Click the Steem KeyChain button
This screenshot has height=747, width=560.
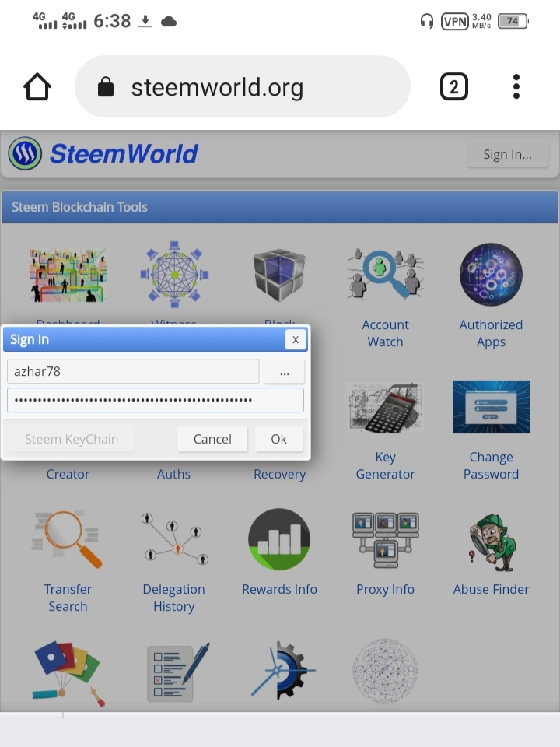[72, 439]
